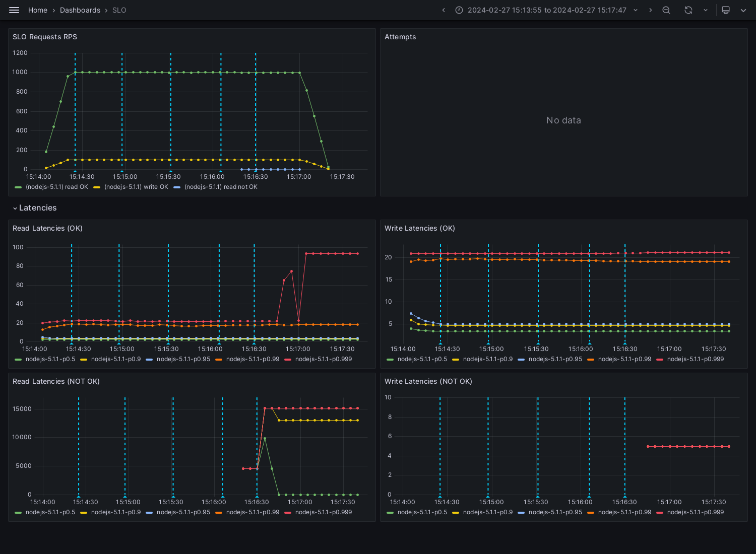This screenshot has height=554, width=756.
Task: Refresh the dashboard
Action: [688, 10]
